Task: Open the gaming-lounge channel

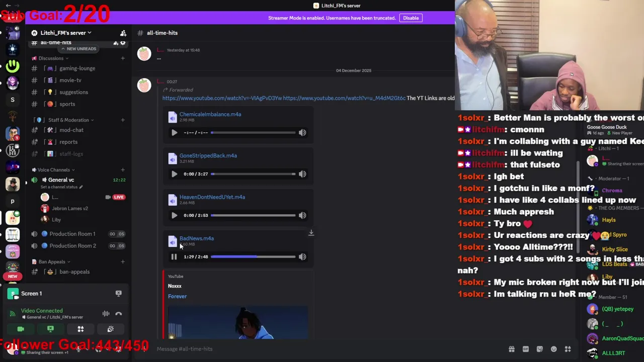Action: [77, 68]
